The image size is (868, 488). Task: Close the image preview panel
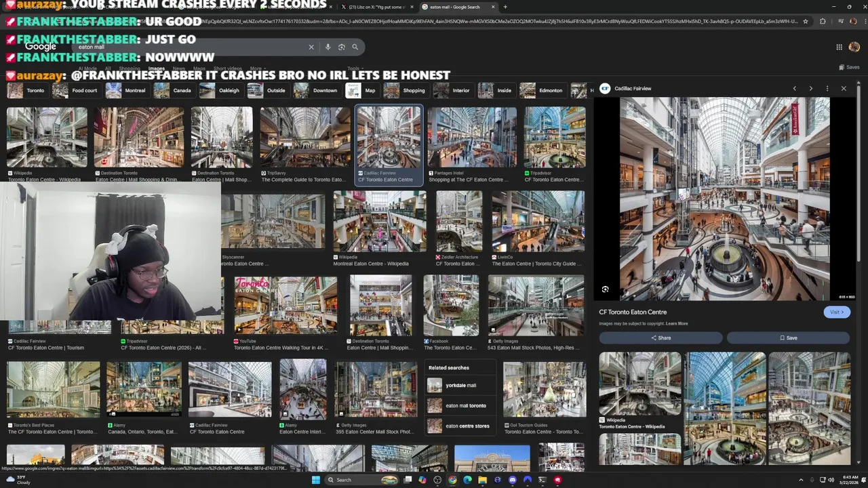pyautogui.click(x=844, y=88)
